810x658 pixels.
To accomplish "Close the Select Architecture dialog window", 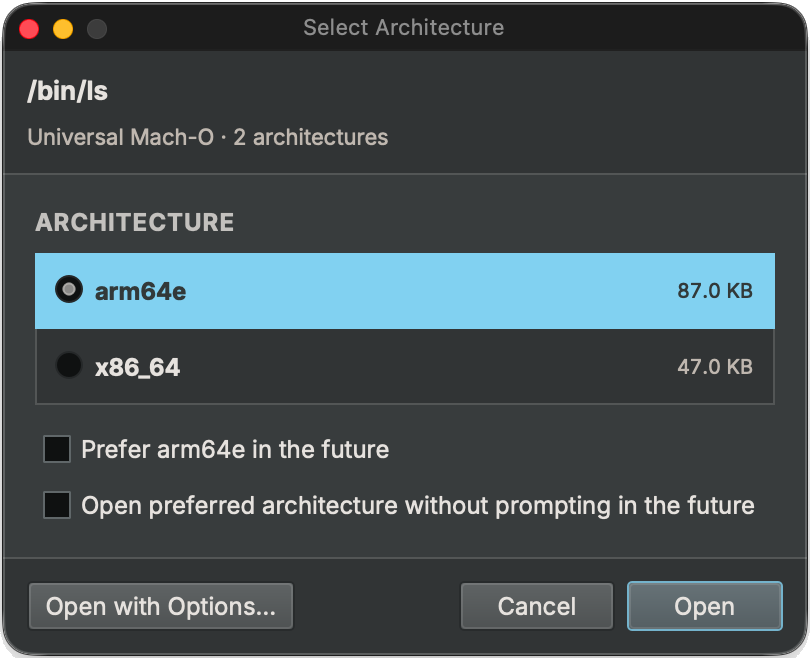I will click(x=29, y=28).
